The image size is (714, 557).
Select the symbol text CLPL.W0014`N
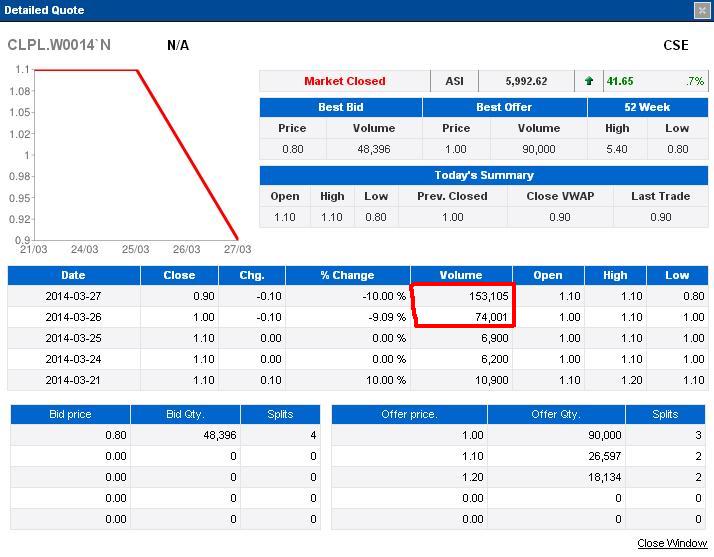tap(59, 45)
